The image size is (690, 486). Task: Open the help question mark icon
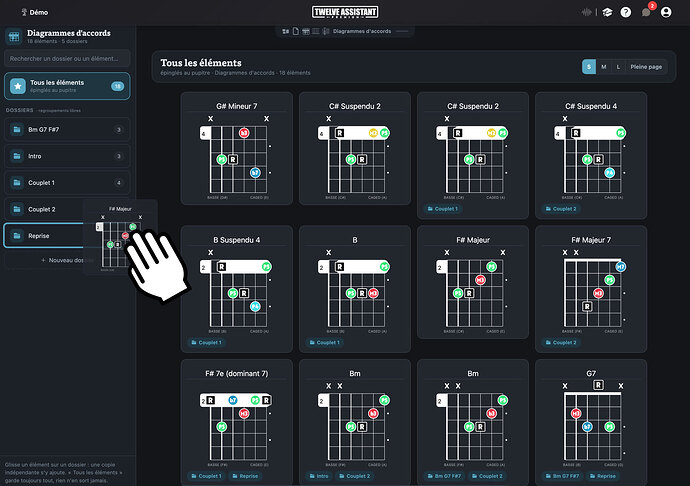coord(625,12)
